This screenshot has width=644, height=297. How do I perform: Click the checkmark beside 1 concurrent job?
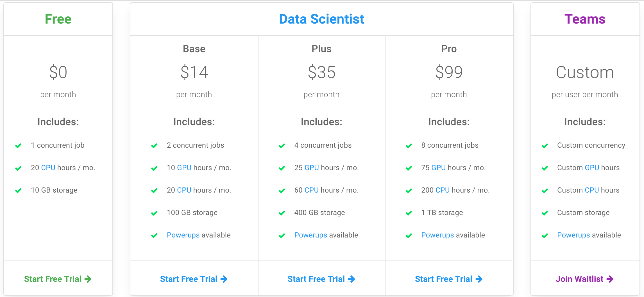tap(18, 146)
